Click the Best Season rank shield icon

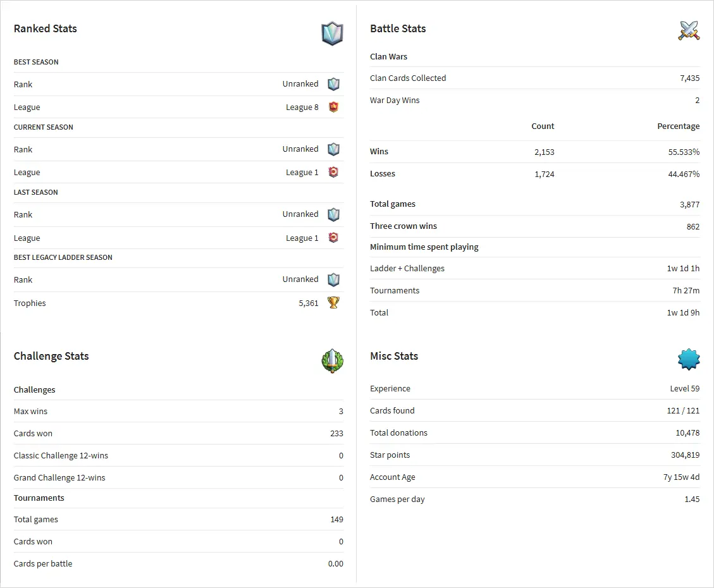(333, 84)
